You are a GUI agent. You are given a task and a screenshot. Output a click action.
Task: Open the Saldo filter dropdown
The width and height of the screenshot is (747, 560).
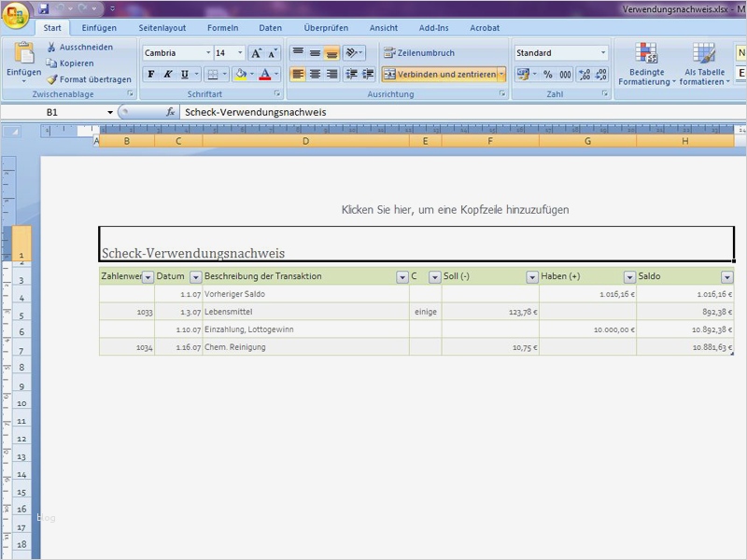coord(726,277)
